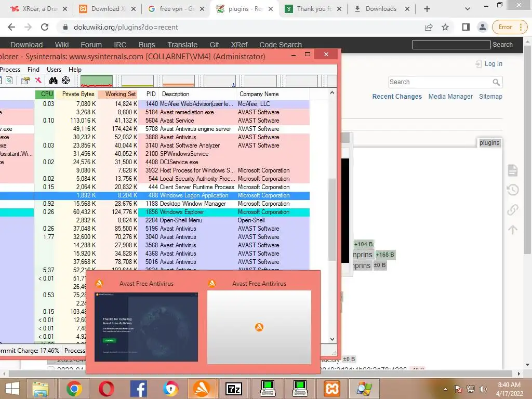Screen dimensions: 532x399
Task: Open the Process menu
Action: click(10, 70)
